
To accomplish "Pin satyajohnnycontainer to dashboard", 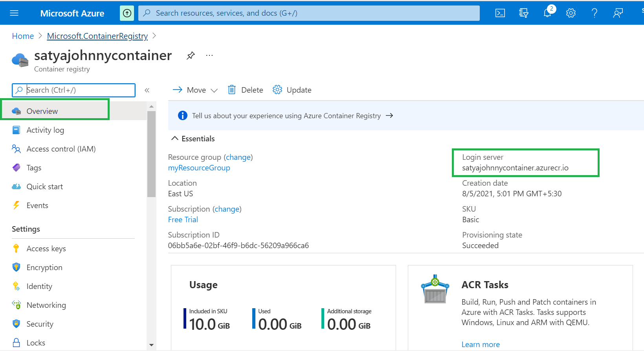I will 191,56.
